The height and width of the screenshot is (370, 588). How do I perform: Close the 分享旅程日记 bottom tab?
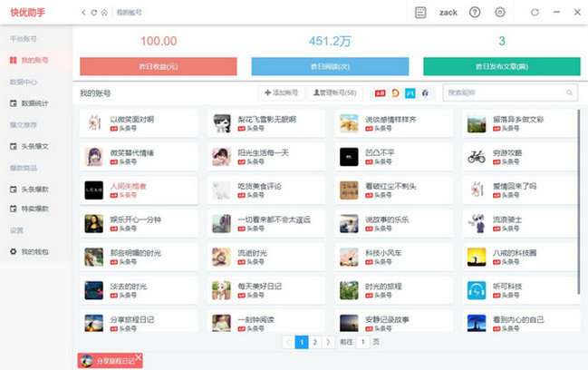point(139,357)
